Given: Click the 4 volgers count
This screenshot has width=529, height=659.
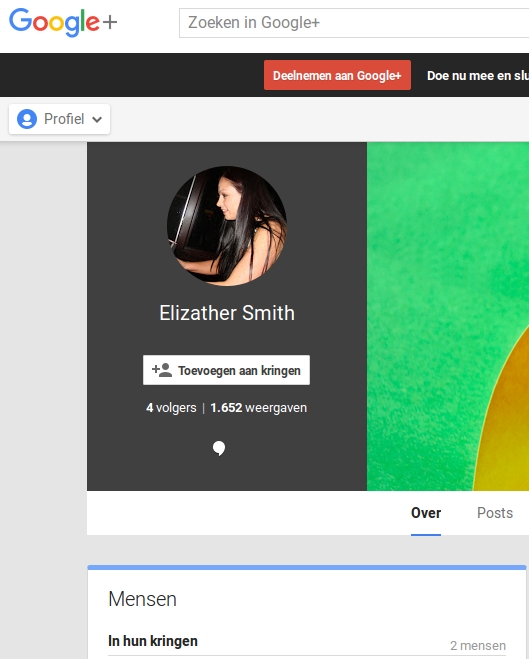Looking at the screenshot, I should coord(171,408).
